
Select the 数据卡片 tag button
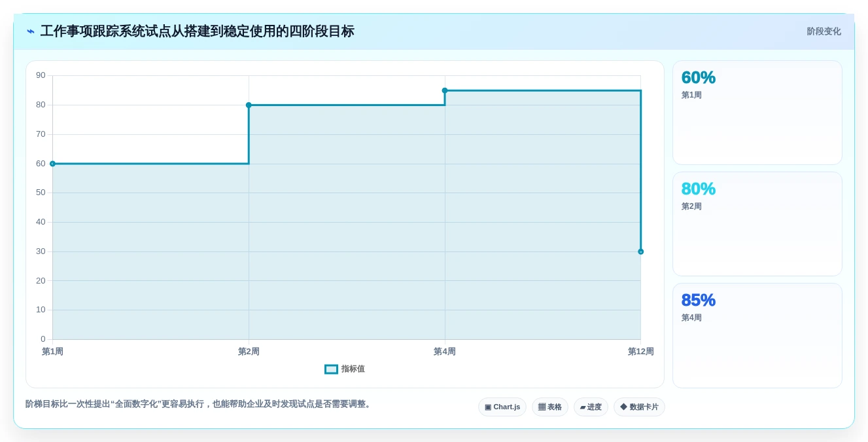coord(639,407)
